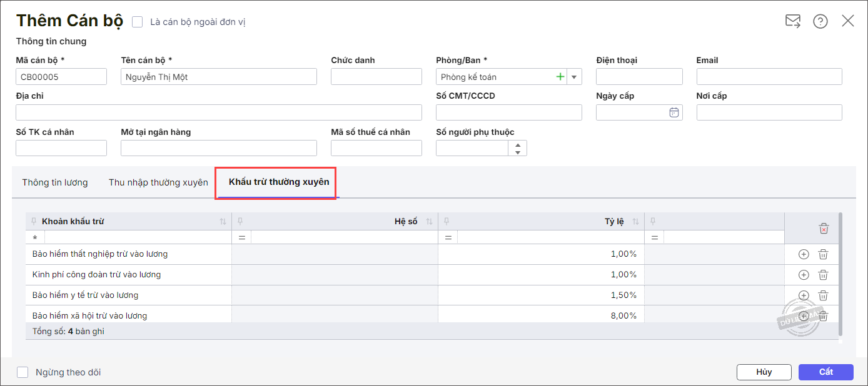
Task: Open equals filter operator for last column
Action: tap(654, 237)
